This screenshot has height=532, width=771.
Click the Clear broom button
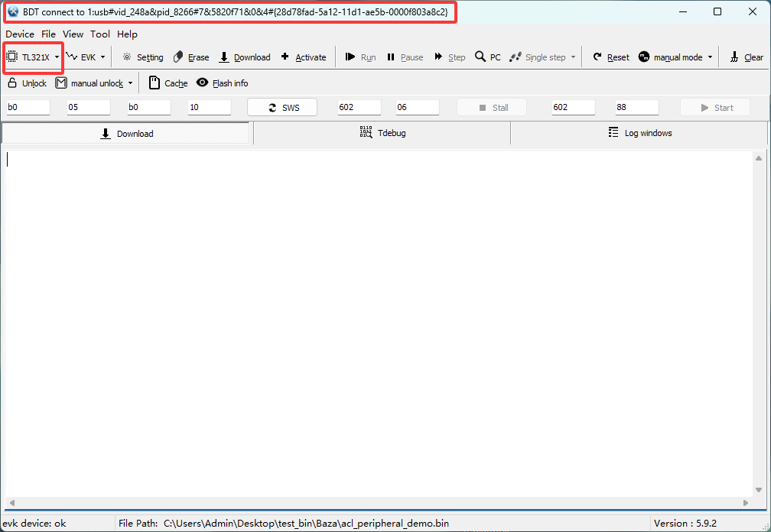(747, 57)
